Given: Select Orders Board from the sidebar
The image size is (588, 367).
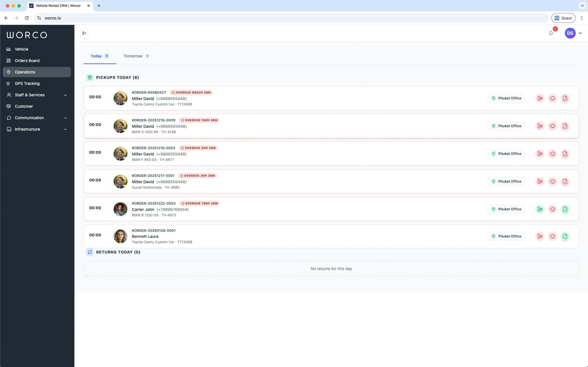Looking at the screenshot, I should [x=27, y=61].
